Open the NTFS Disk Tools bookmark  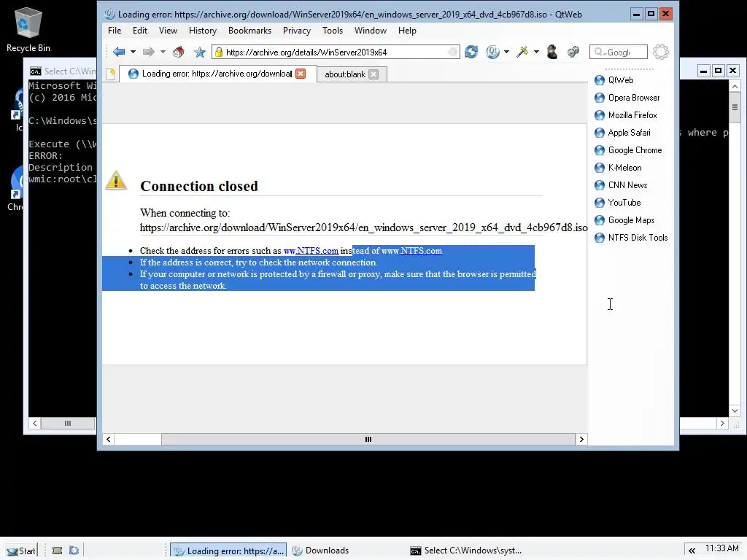(x=631, y=238)
